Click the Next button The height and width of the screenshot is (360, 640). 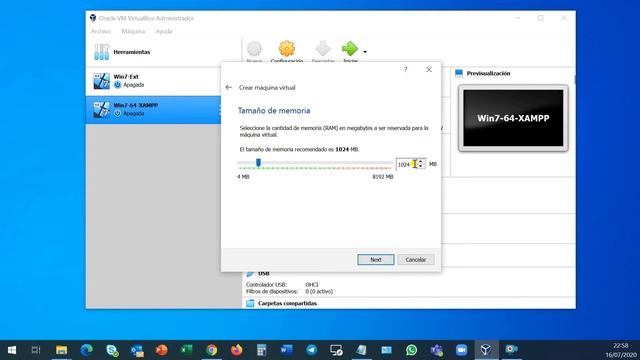point(376,260)
